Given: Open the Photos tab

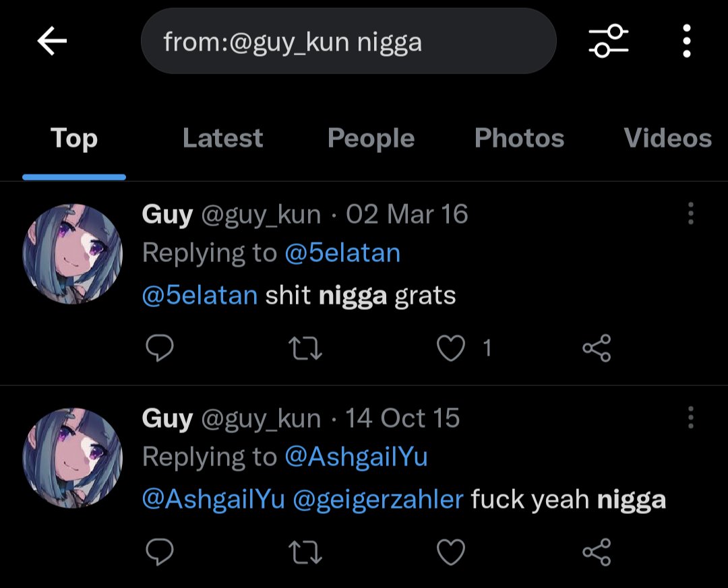Looking at the screenshot, I should click(519, 139).
